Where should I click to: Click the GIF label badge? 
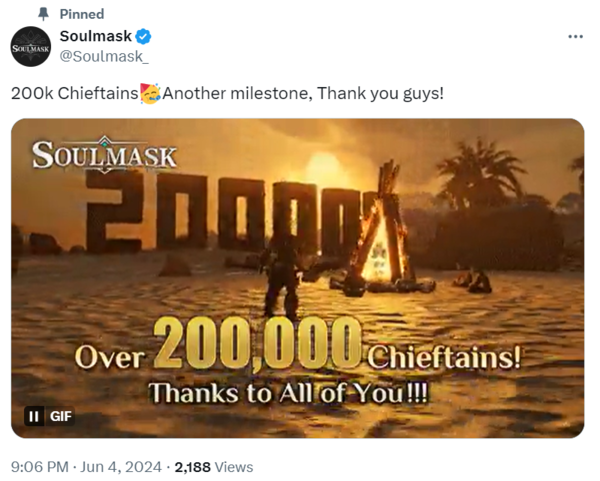[x=59, y=417]
